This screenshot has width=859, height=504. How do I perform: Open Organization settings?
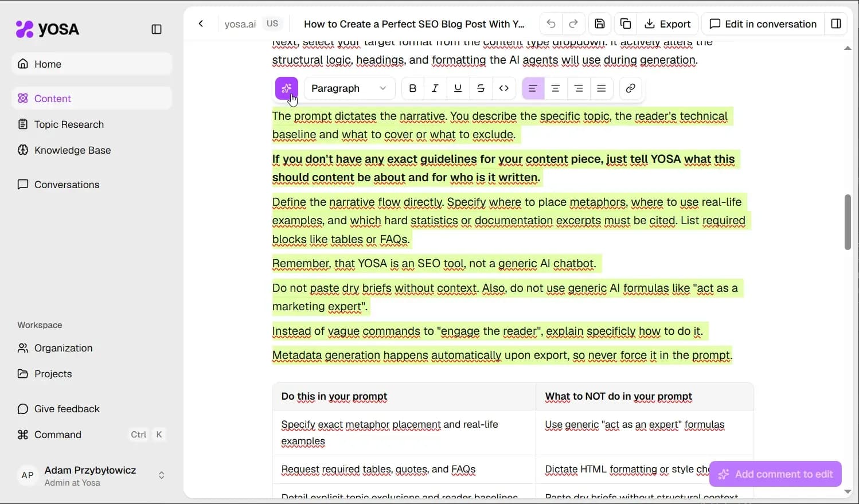tap(92, 348)
